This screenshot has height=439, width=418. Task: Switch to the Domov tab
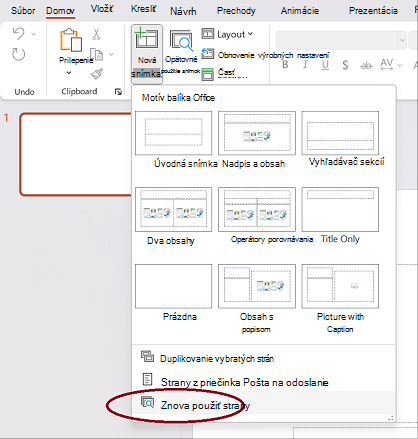tap(60, 11)
